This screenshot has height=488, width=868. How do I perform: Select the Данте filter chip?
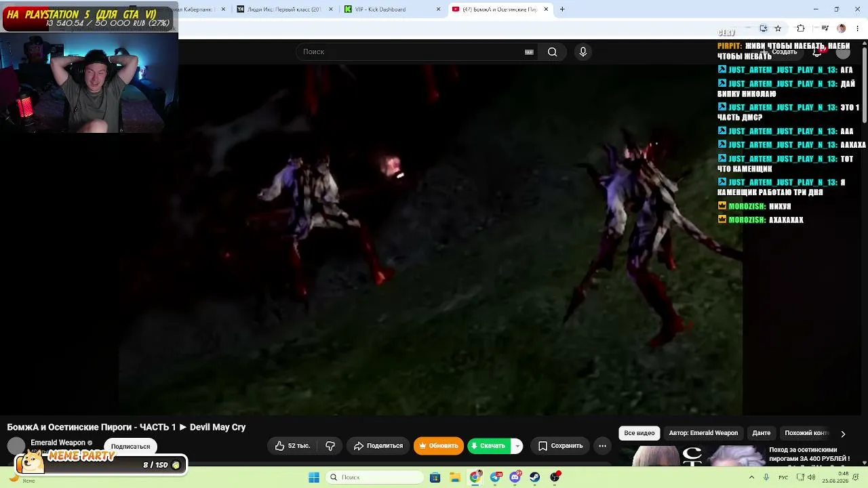pyautogui.click(x=761, y=433)
